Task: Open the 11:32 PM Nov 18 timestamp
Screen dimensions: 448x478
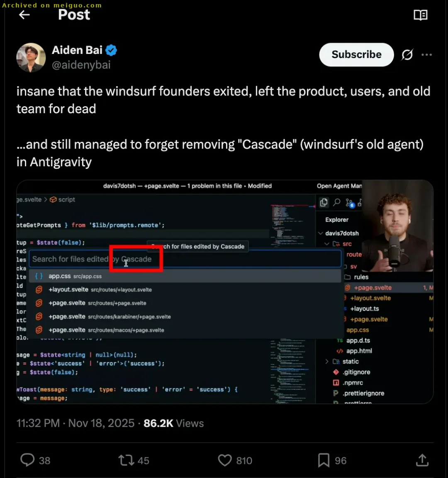Action: [75, 423]
